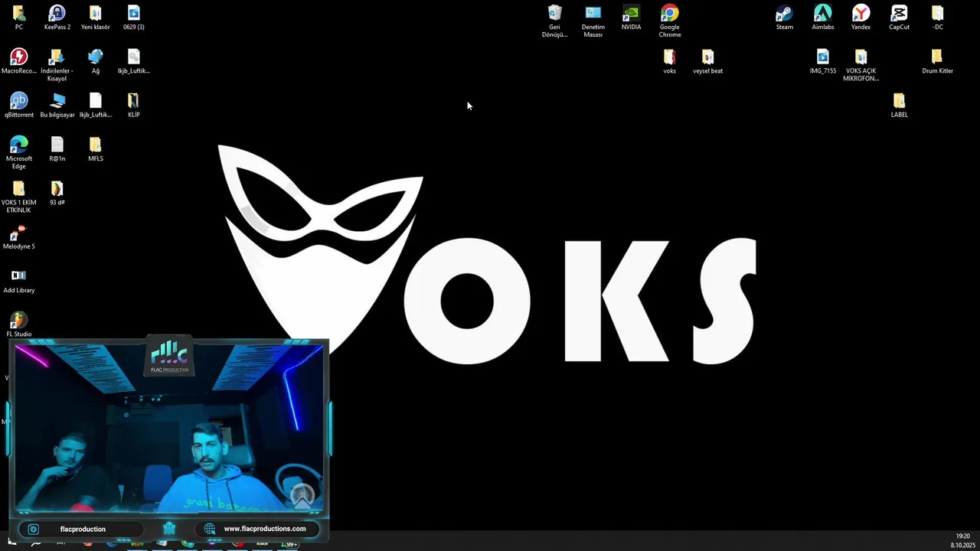This screenshot has height=551, width=980.
Task: Launch the FL Studio shortcut
Action: tap(19, 324)
